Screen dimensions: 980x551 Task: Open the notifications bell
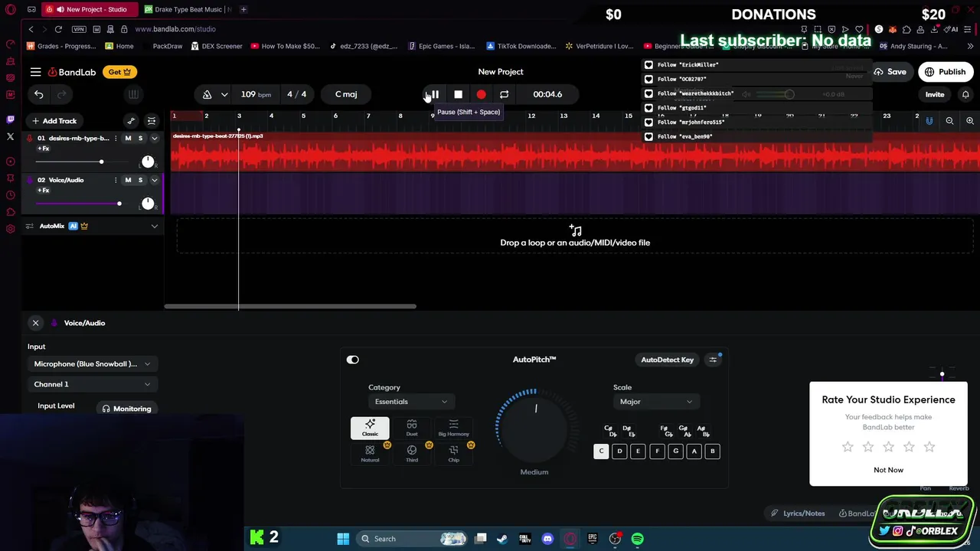[965, 94]
